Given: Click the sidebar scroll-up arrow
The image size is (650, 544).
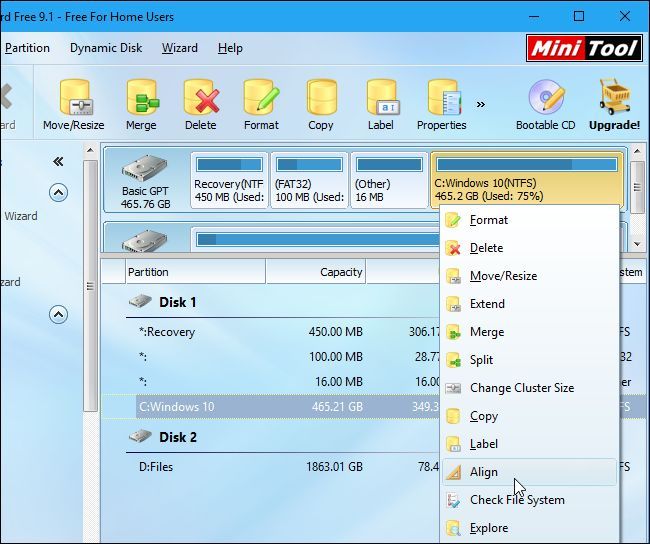Looking at the screenshot, I should (90, 151).
